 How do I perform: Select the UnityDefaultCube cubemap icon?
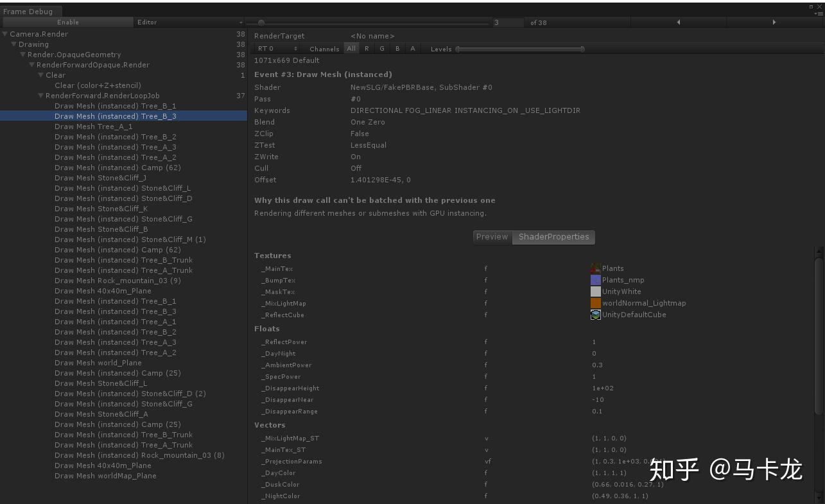point(596,315)
